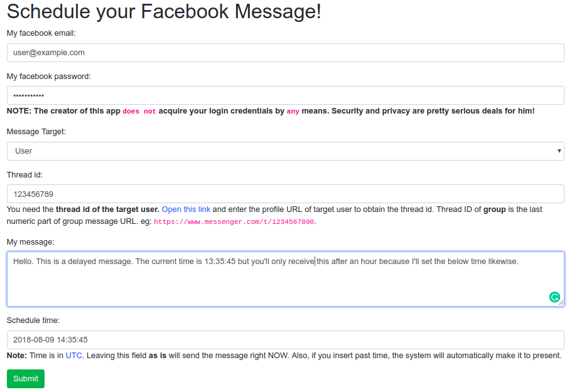
Task: Click the pink 'does not' text
Action: coord(139,112)
